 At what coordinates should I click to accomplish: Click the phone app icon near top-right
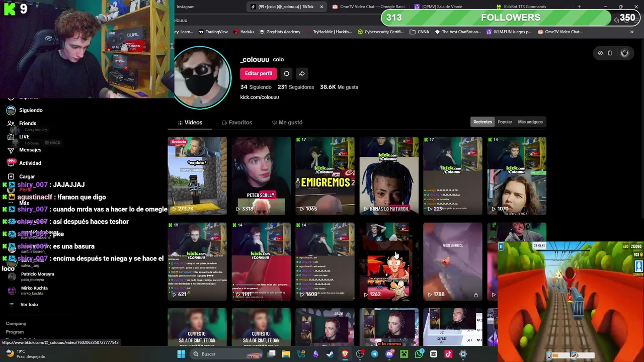(610, 53)
